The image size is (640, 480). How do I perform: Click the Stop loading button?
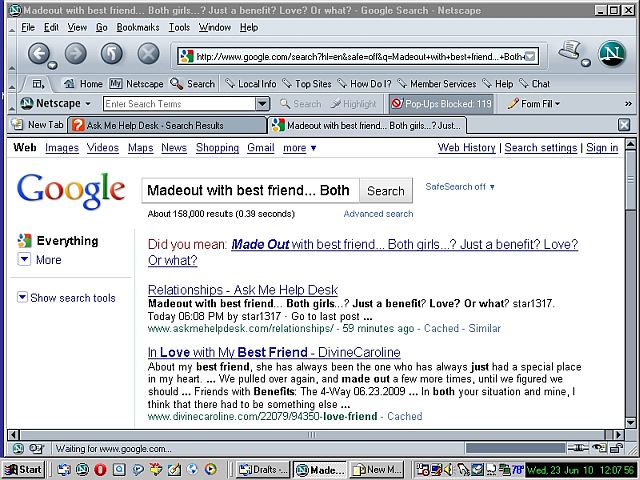pyautogui.click(x=148, y=54)
